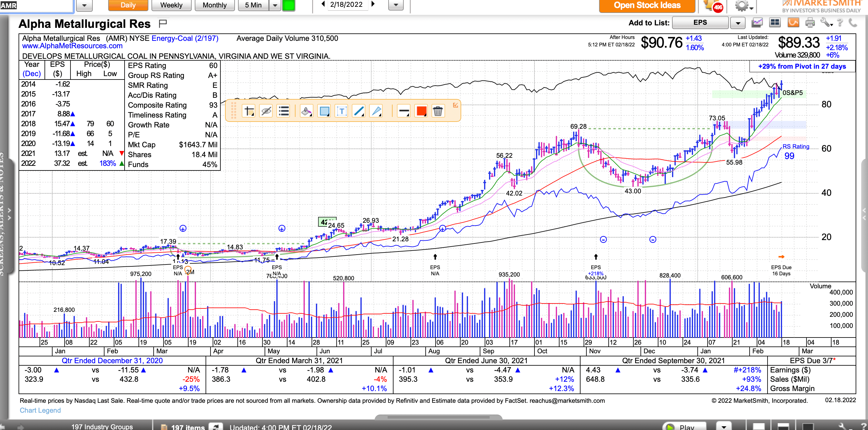Switch chart to 5 Min view
The image size is (868, 430).
253,5
